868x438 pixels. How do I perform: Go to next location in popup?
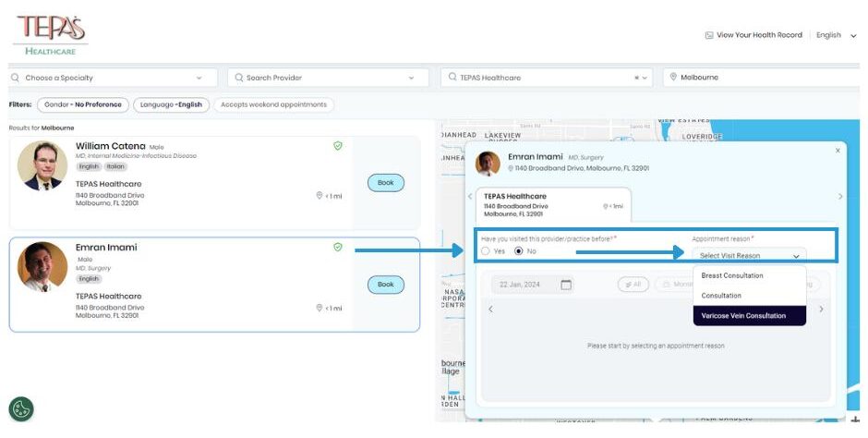click(x=840, y=197)
